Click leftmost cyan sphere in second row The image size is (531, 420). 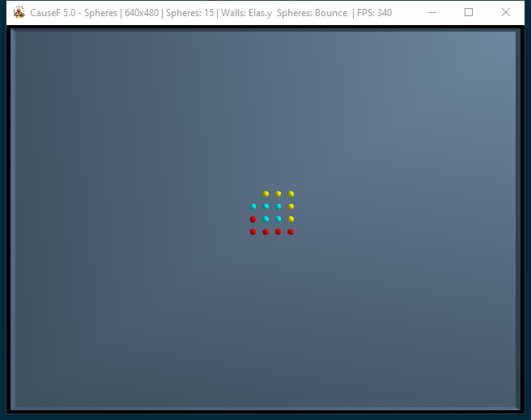pos(253,206)
